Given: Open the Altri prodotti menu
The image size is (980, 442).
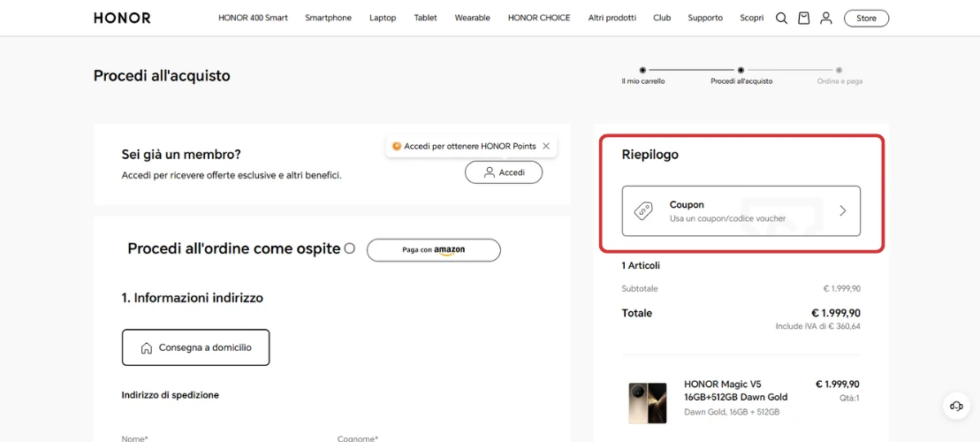Looking at the screenshot, I should [612, 19].
